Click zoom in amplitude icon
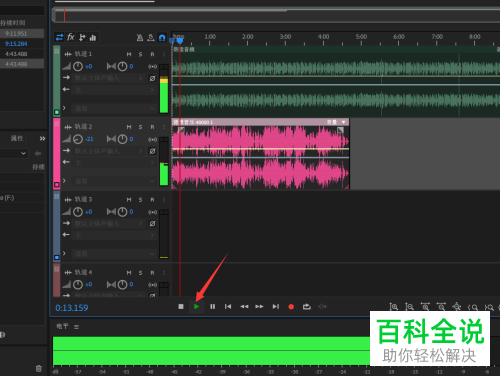500x376 pixels. [x=394, y=307]
